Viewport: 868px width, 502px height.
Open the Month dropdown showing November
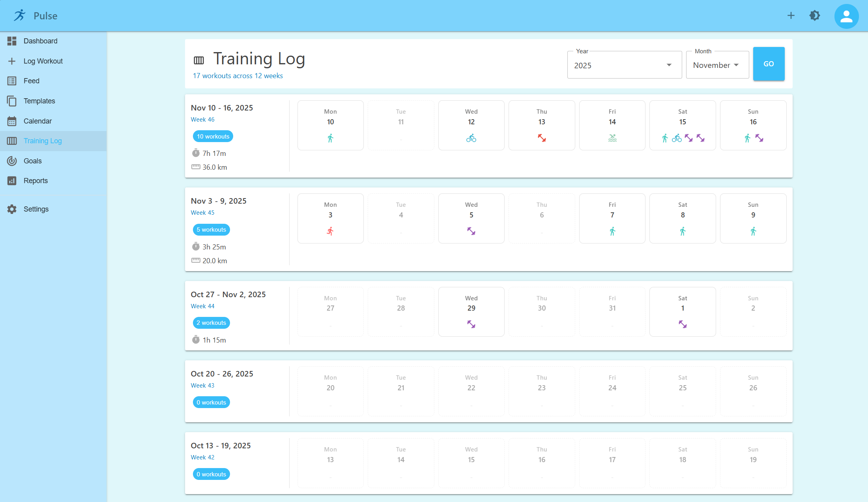(x=717, y=65)
